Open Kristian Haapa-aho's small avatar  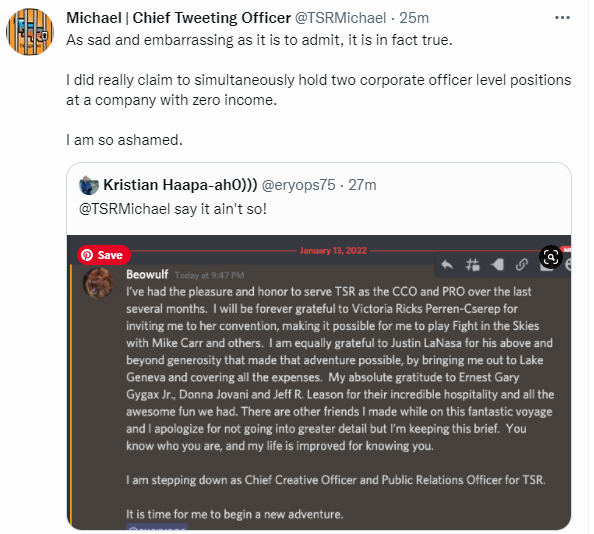click(89, 185)
